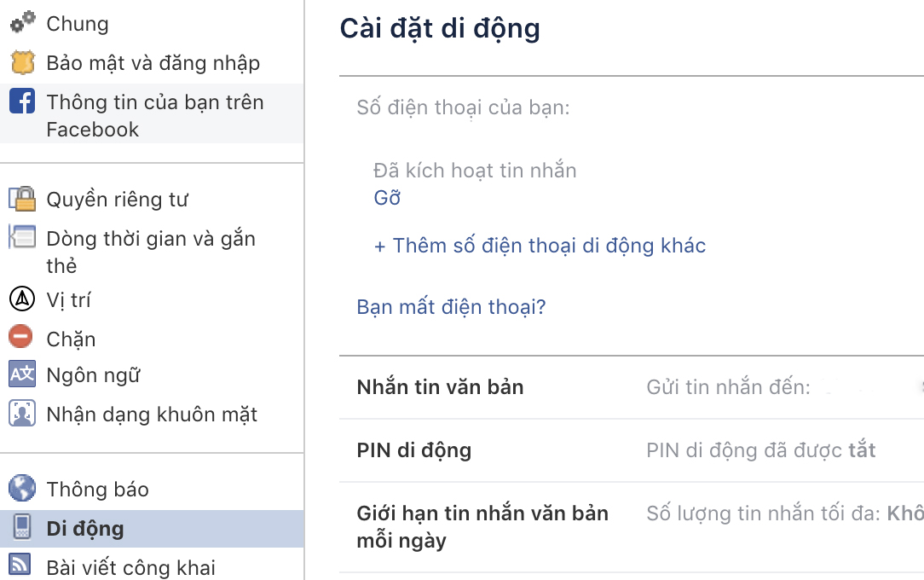Click the Bạn mất điện thoại? link
Image resolution: width=924 pixels, height=580 pixels.
click(451, 307)
